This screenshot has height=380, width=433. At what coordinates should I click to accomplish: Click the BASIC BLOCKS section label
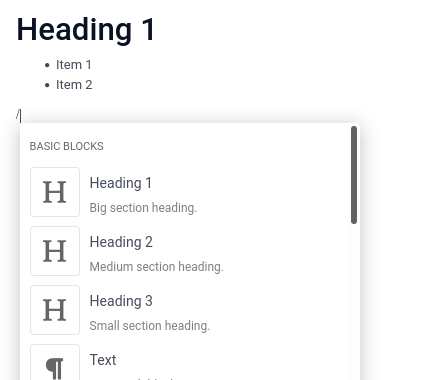click(x=67, y=146)
